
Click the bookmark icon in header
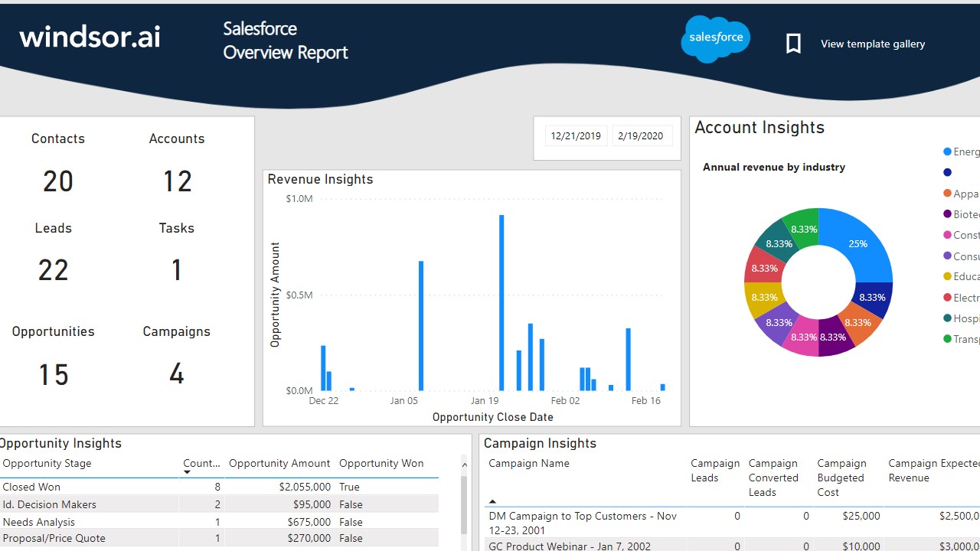[793, 44]
